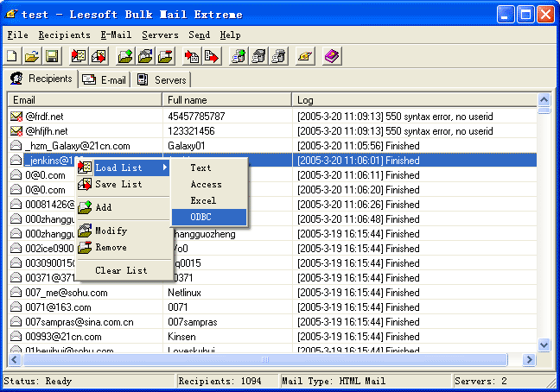The height and width of the screenshot is (392, 560).
Task: Choose Modify in the context menu
Action: tap(124, 231)
